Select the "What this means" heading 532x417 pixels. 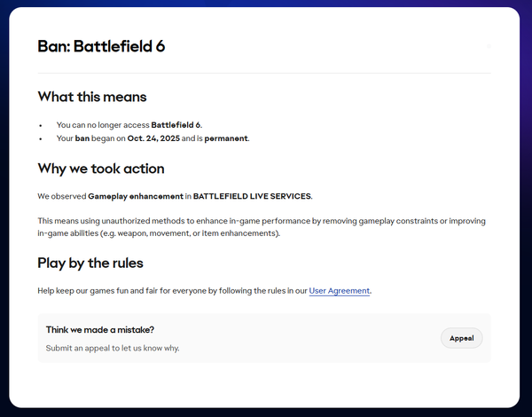coord(92,97)
